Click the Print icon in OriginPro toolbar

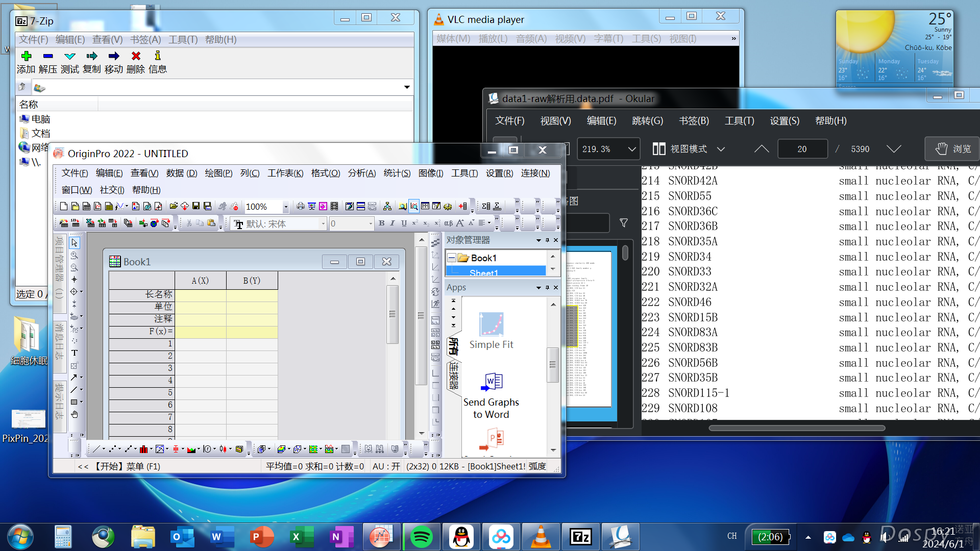click(x=301, y=206)
